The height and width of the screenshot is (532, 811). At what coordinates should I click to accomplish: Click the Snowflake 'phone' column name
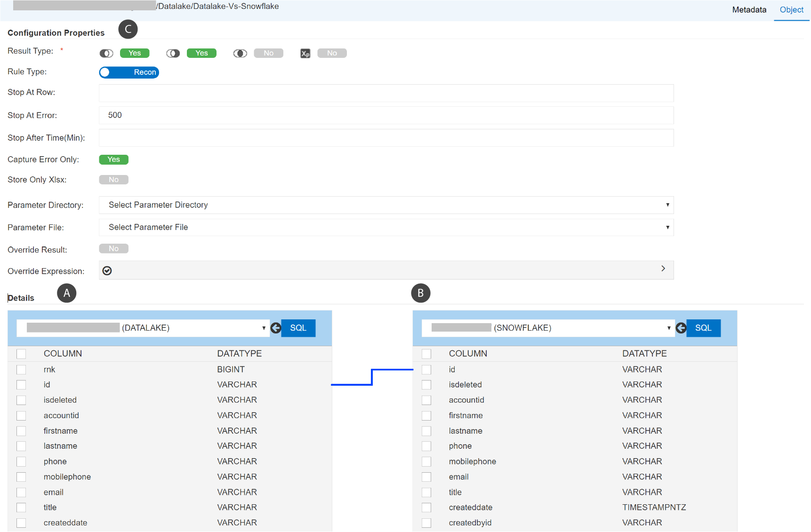(x=460, y=446)
